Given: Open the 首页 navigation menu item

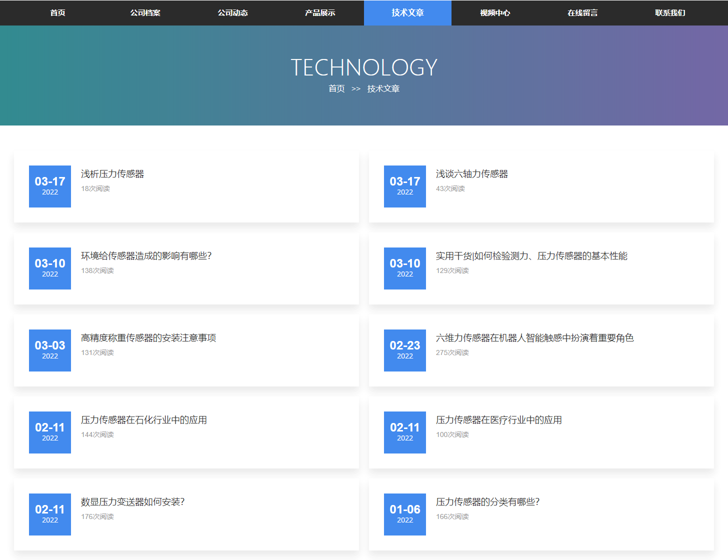Looking at the screenshot, I should pos(57,13).
